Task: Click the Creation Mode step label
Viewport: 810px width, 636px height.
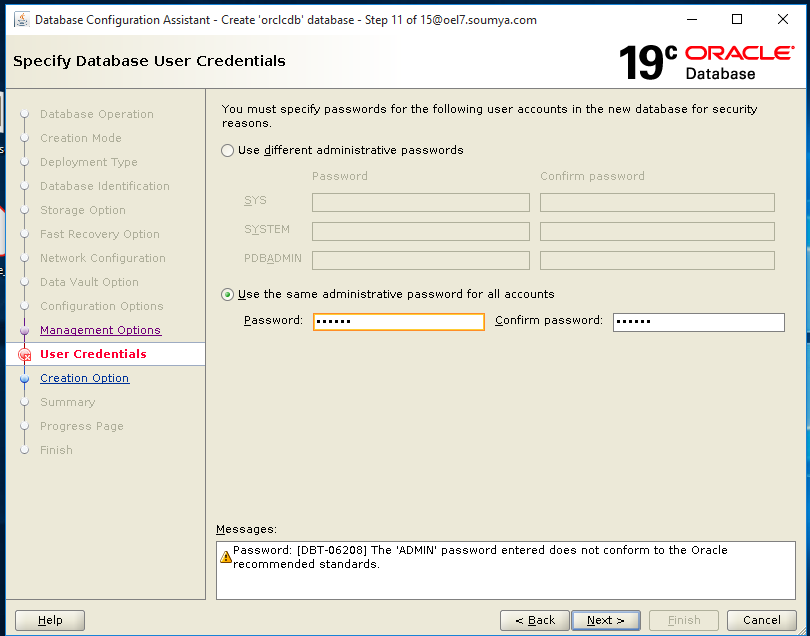Action: coord(81,138)
